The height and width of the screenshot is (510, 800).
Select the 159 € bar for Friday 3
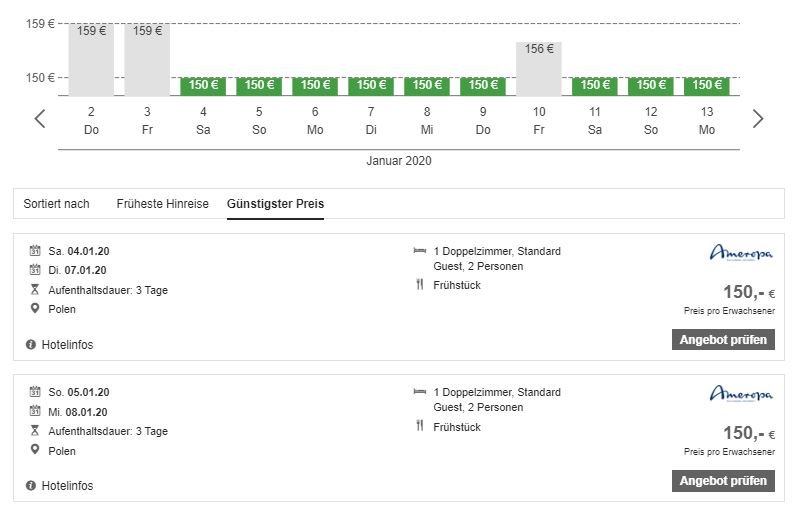(x=147, y=60)
